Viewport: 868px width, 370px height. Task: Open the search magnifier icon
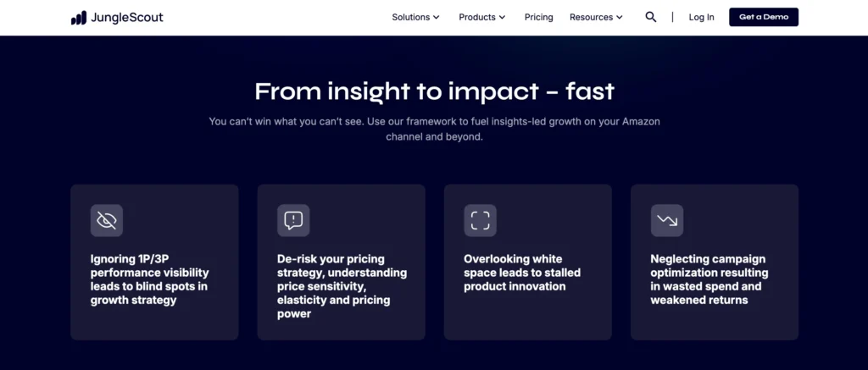(651, 17)
